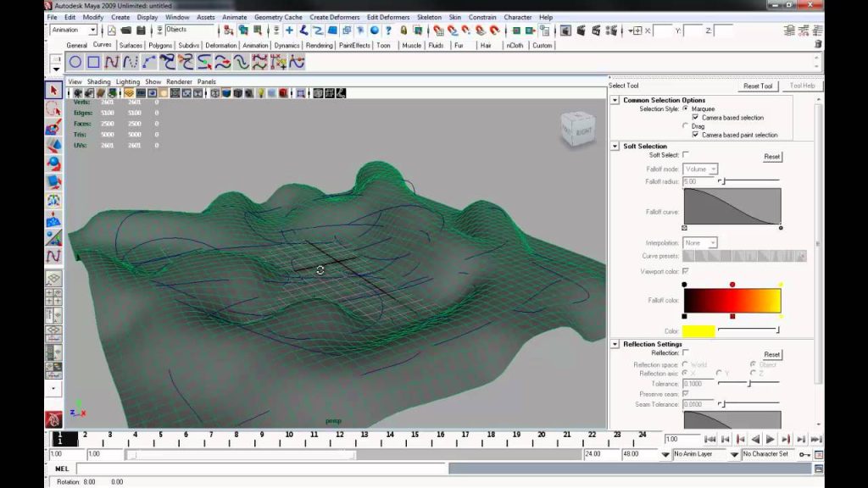Click the yellow Color swatch

point(698,331)
